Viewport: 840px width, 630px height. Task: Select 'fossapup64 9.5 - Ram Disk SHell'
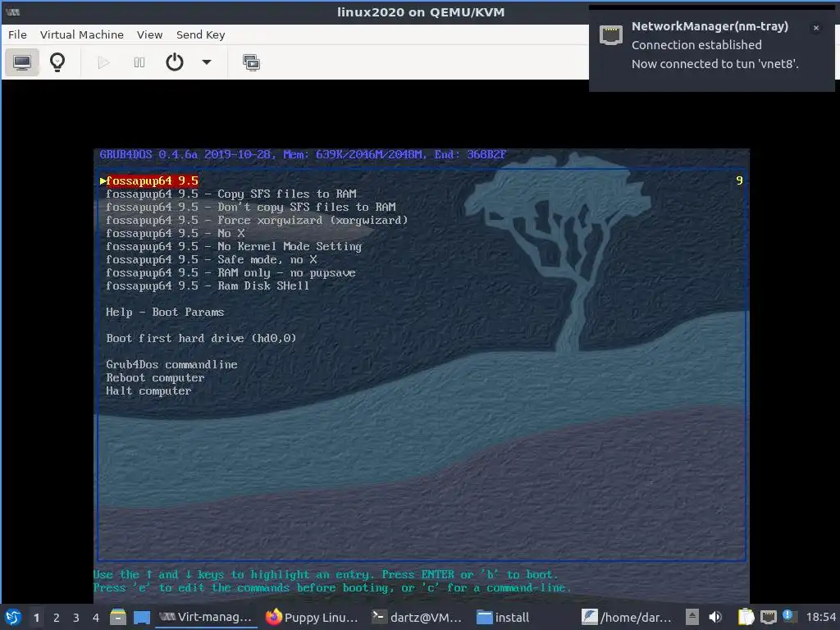(x=208, y=286)
